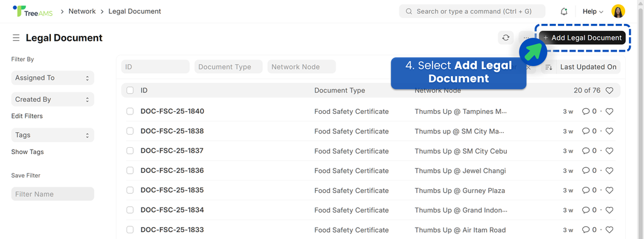Open the TreeAMS home logo

[x=33, y=11]
